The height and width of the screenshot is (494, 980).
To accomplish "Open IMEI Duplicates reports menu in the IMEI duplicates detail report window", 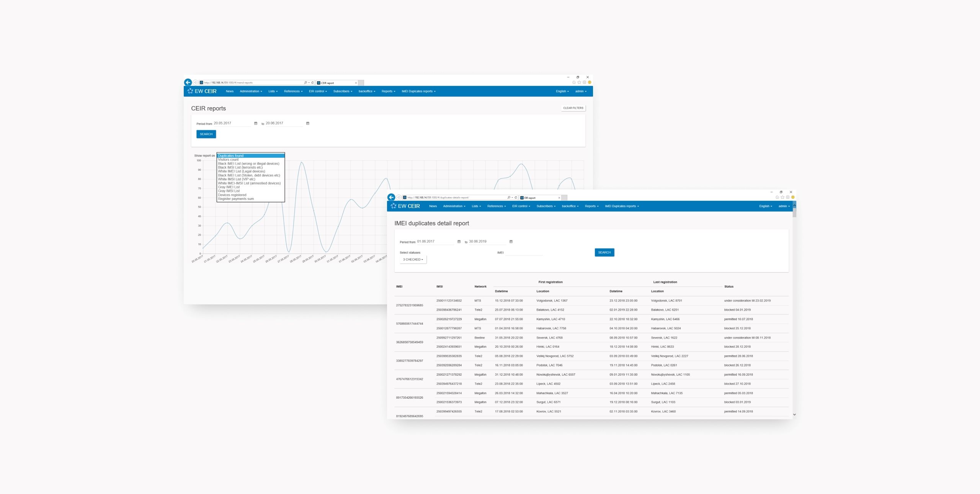I will (622, 206).
